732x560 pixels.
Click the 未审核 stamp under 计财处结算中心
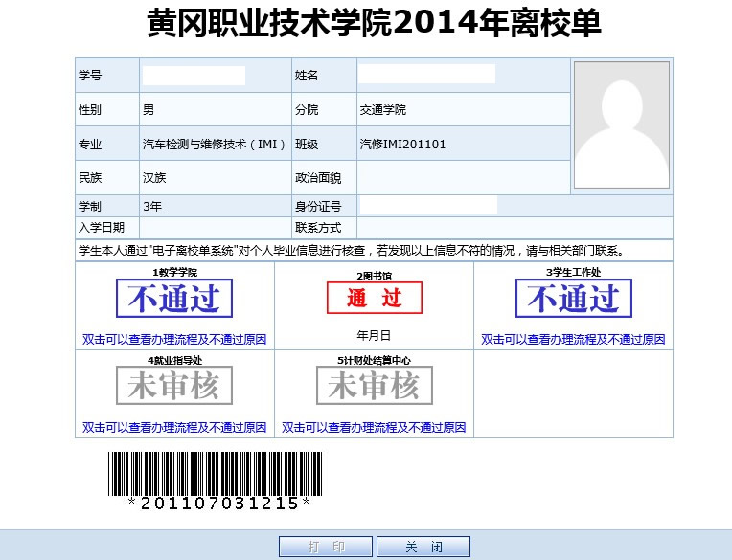tap(374, 386)
